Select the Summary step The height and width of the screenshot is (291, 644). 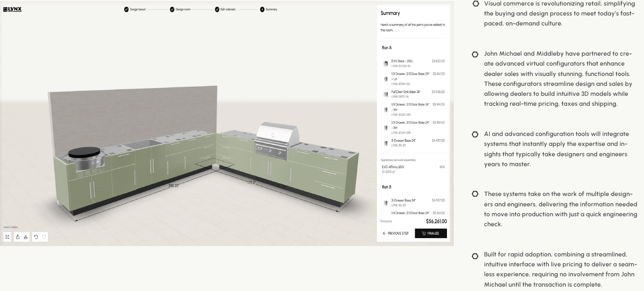[x=269, y=9]
